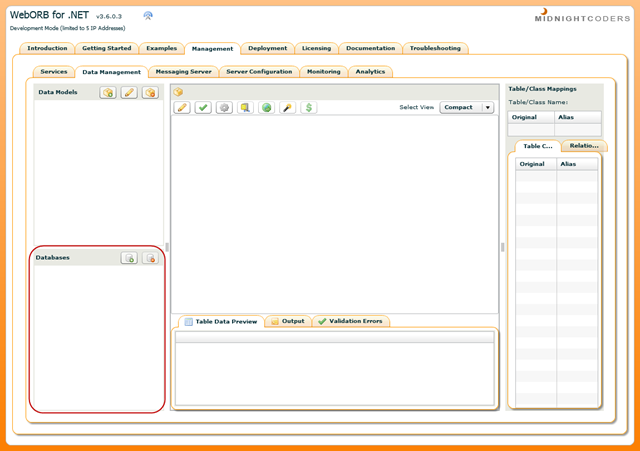Select the Table C... mappings tab
Image resolution: width=640 pixels, height=451 pixels.
click(538, 146)
